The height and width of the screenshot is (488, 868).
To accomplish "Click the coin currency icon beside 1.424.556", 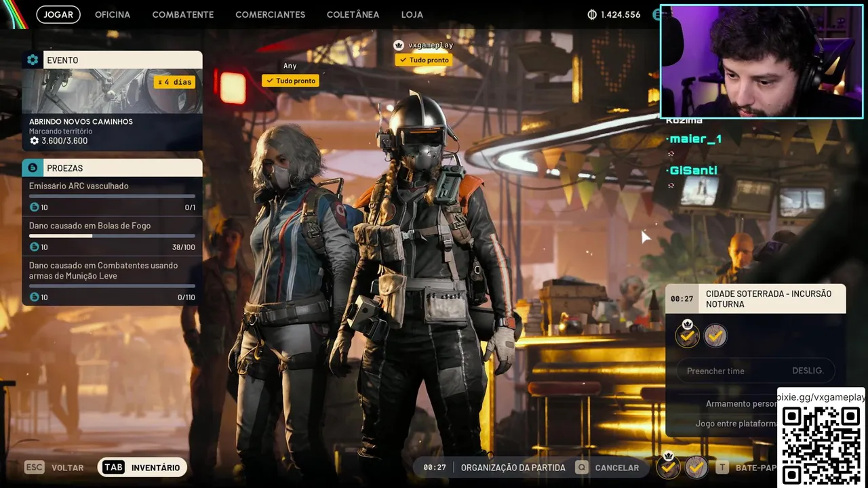I will click(x=591, y=14).
